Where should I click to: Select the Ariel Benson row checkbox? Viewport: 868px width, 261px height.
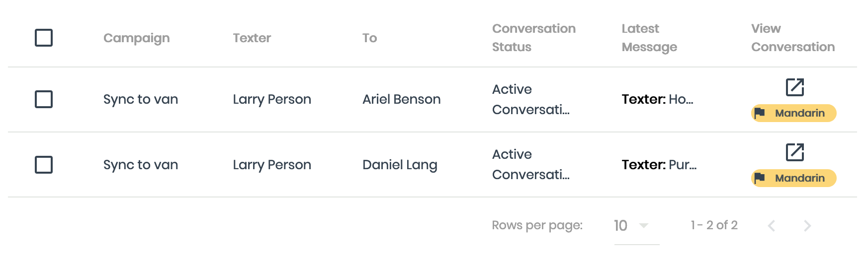(x=44, y=99)
